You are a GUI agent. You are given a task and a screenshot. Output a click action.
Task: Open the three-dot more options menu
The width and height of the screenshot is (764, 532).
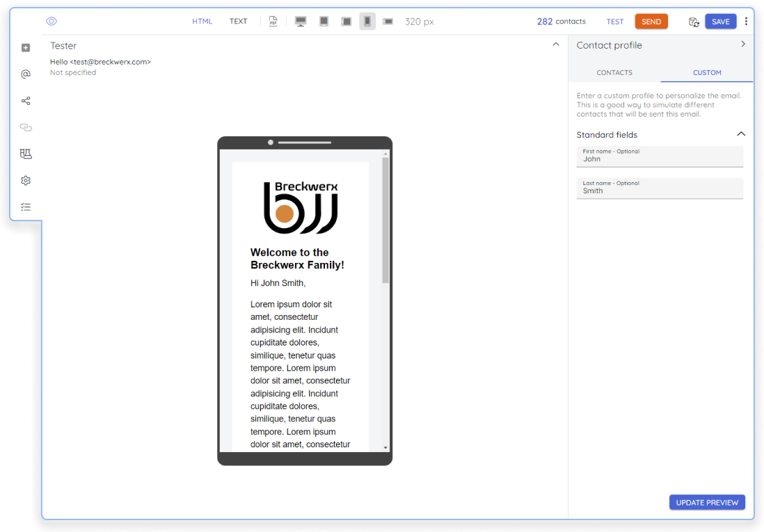746,21
